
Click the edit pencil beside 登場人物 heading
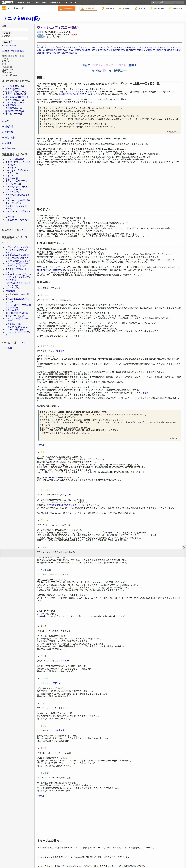click(50, 282)
